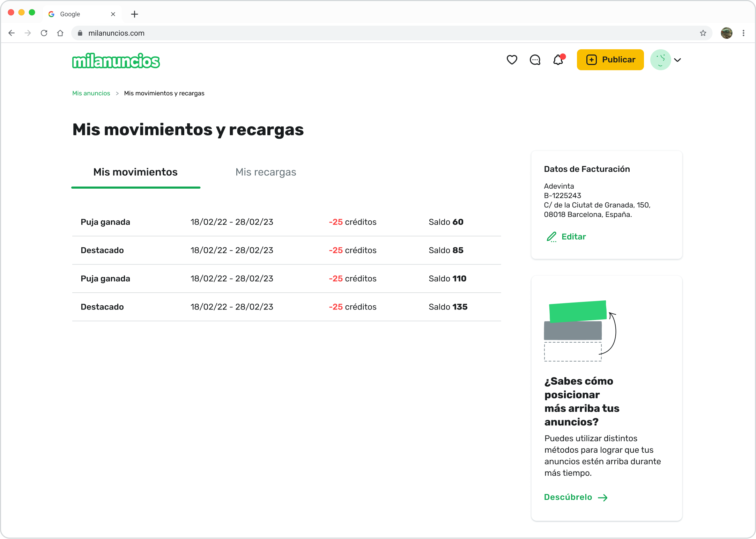756x539 pixels.
Task: Open notifications bell icon
Action: 558,60
